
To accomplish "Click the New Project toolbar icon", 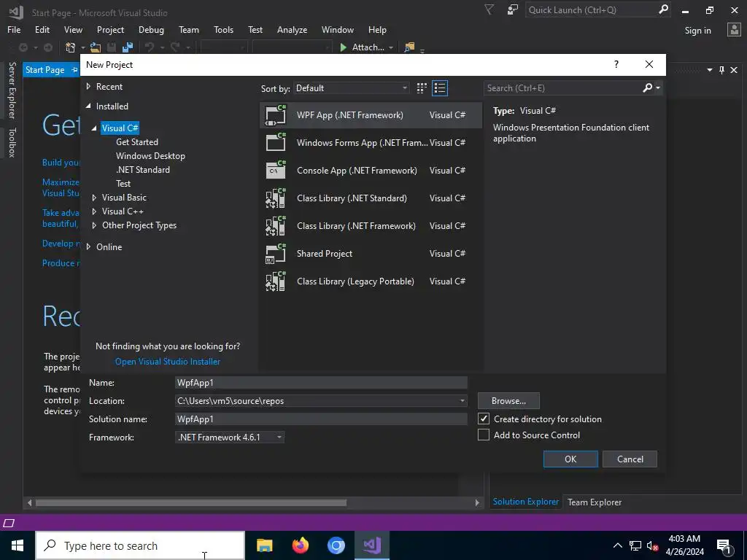I will coord(71,47).
